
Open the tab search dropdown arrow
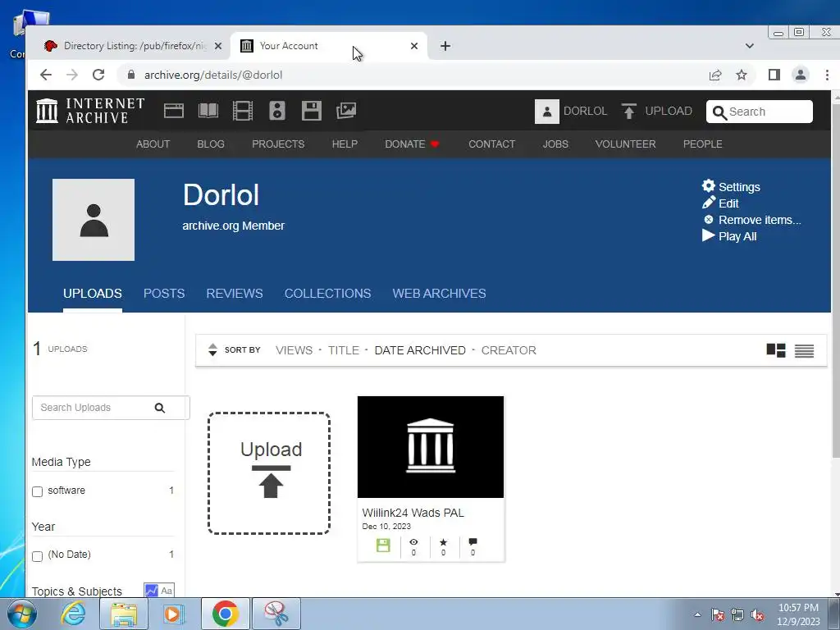750,46
